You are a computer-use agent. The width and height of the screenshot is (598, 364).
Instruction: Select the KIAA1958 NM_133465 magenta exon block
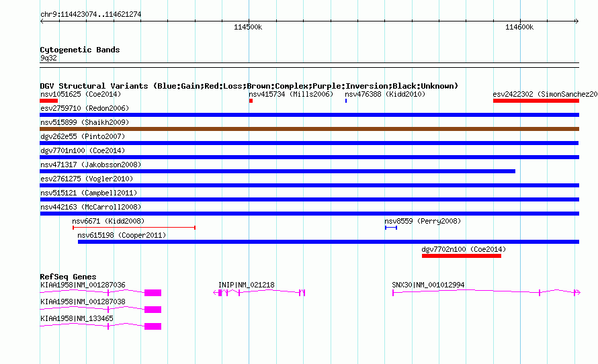pyautogui.click(x=153, y=326)
